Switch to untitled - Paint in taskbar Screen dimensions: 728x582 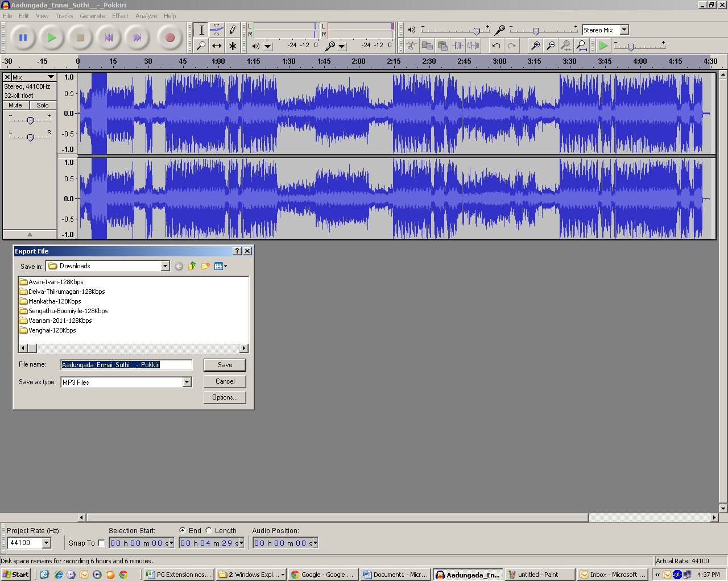[539, 575]
